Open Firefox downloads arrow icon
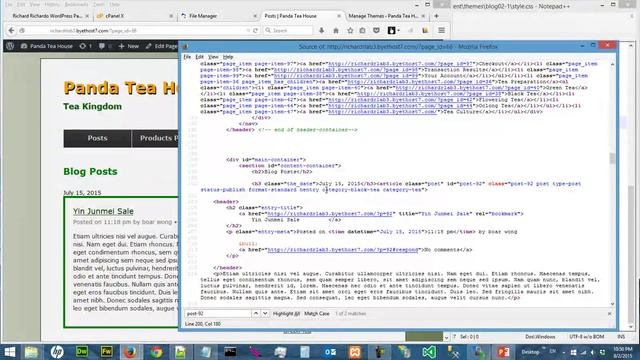The width and height of the screenshot is (640, 360). point(322,31)
